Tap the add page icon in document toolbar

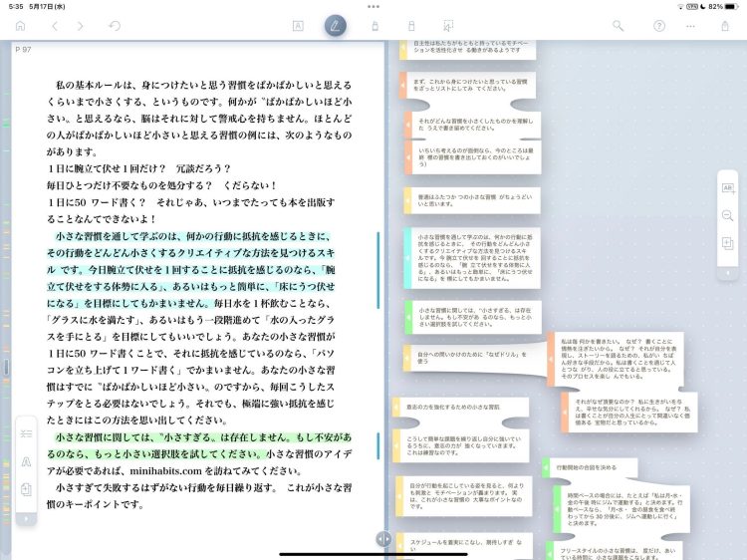[26, 489]
